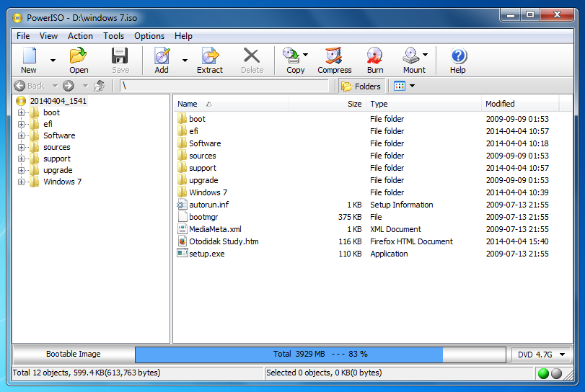Expand the support tree node

coord(21,159)
